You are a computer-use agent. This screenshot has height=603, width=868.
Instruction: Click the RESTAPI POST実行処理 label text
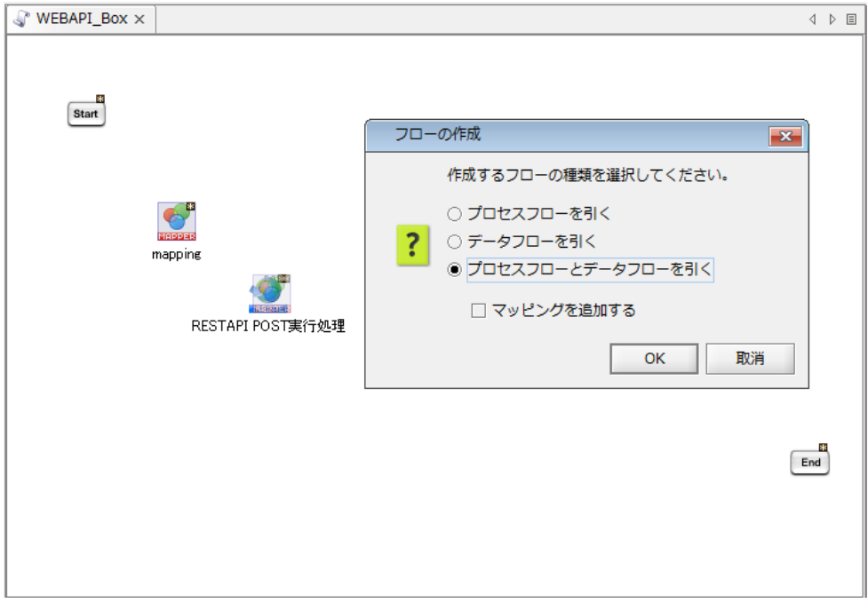coord(268,326)
